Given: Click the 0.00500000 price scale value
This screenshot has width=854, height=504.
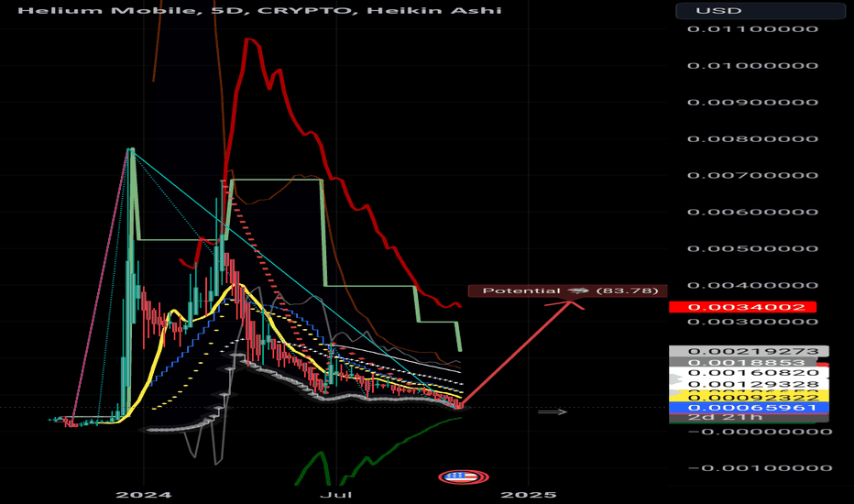Looking at the screenshot, I should pyautogui.click(x=752, y=248).
